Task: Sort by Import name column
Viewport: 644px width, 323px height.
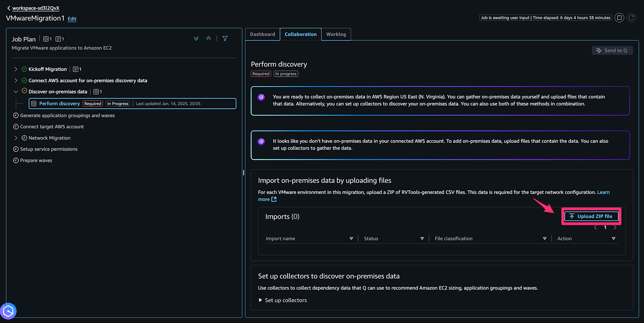Action: (x=351, y=239)
